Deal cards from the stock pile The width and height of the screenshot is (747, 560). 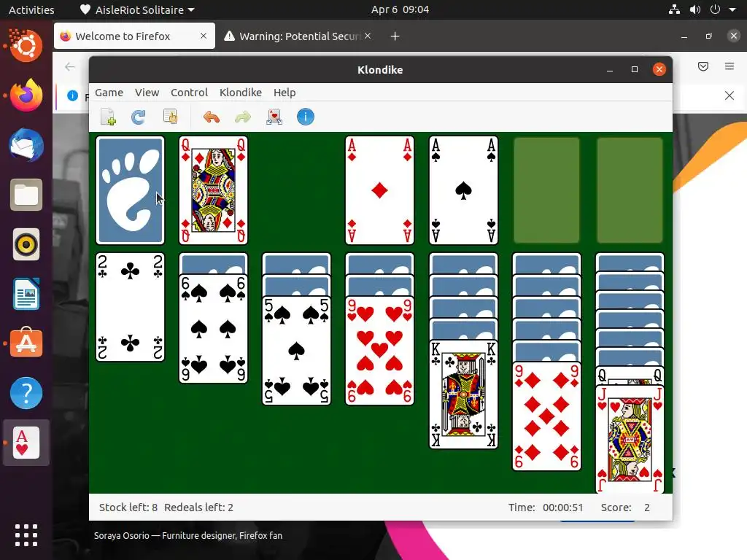[130, 190]
